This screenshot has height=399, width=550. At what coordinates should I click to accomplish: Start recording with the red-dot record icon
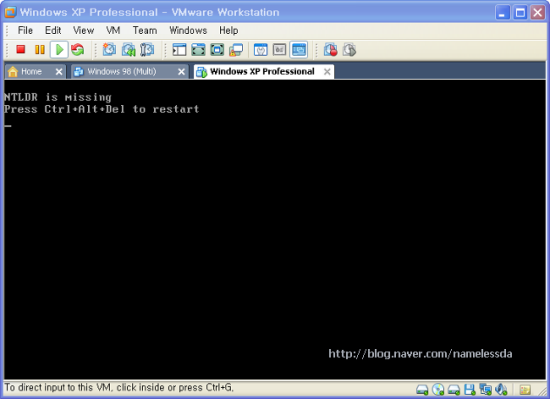click(x=330, y=50)
